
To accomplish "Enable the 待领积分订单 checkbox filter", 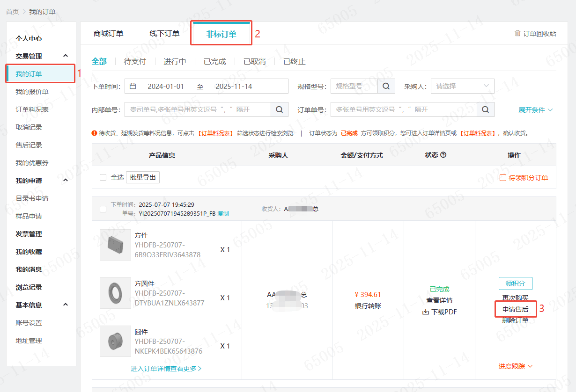I will click(x=503, y=178).
